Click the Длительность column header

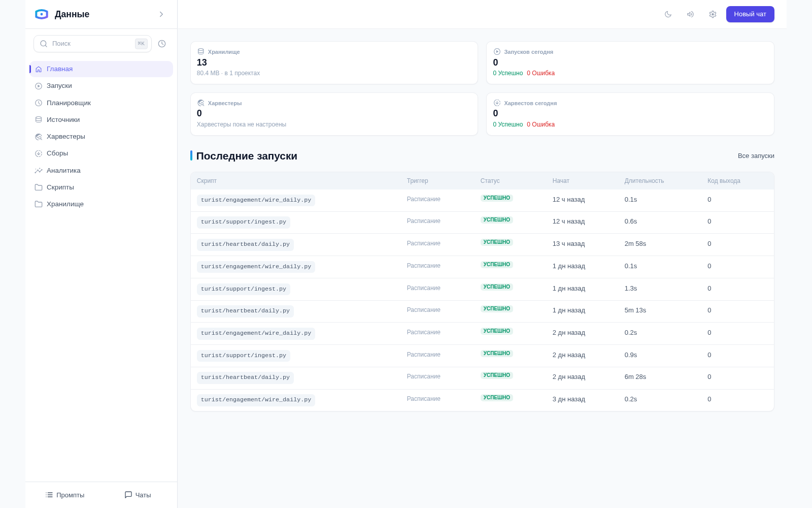tap(644, 181)
